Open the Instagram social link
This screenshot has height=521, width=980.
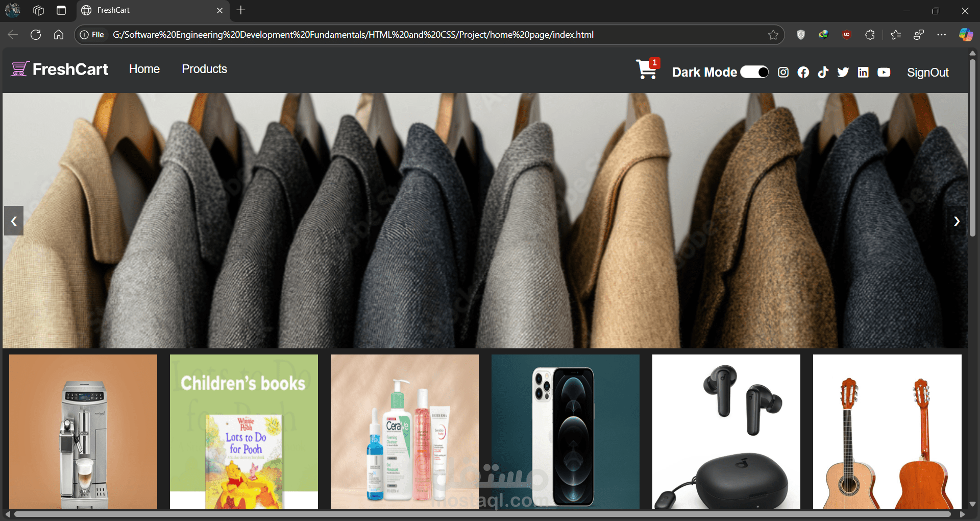(x=783, y=73)
